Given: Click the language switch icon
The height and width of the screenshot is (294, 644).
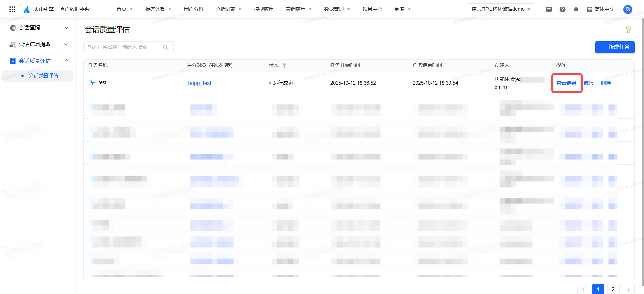Looking at the screenshot, I should tap(589, 9).
